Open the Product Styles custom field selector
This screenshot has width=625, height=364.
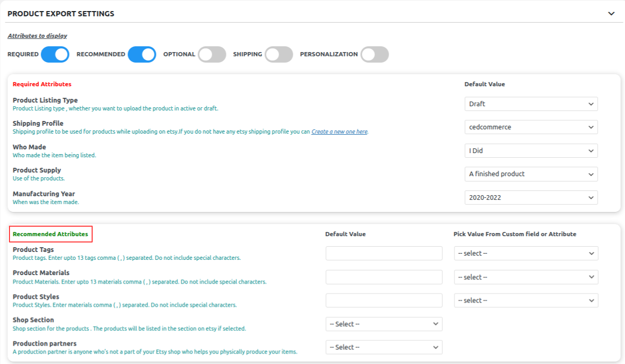point(526,300)
